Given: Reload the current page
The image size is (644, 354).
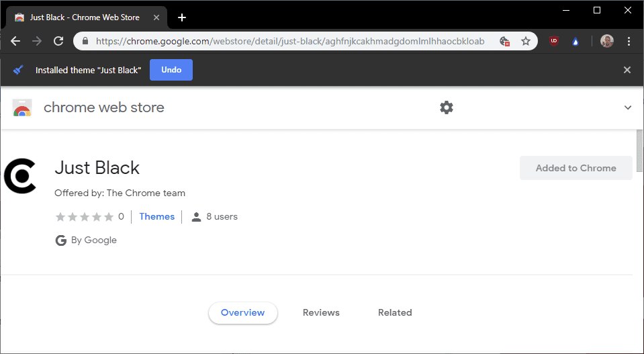Looking at the screenshot, I should pos(58,41).
